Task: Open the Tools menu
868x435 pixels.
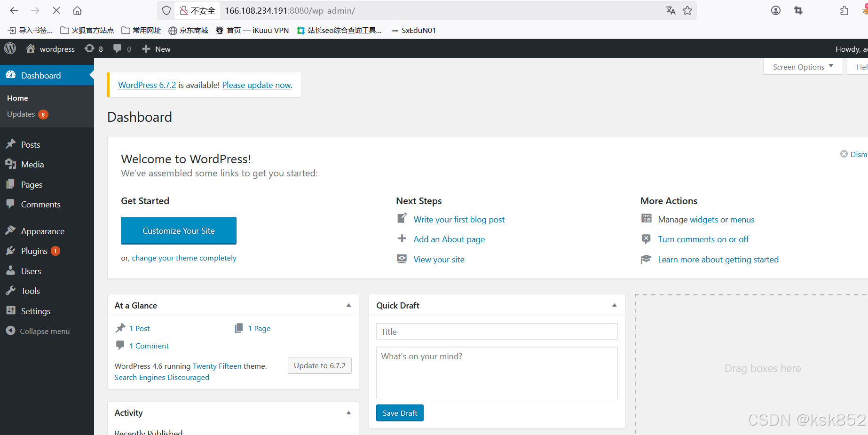Action: (47, 291)
